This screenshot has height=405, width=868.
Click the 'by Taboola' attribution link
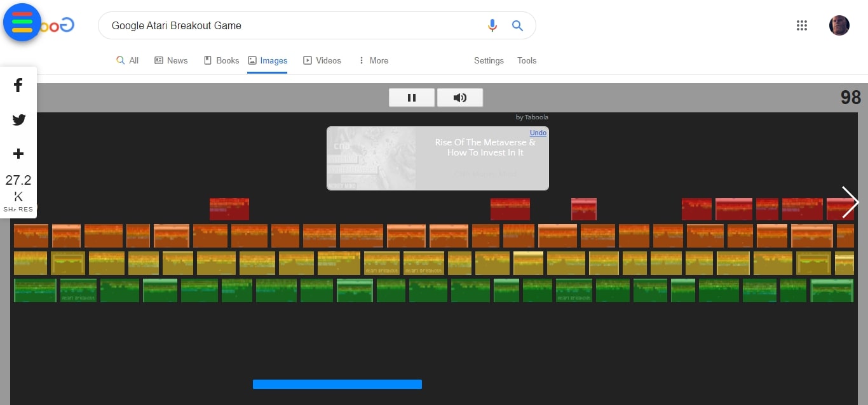[532, 117]
